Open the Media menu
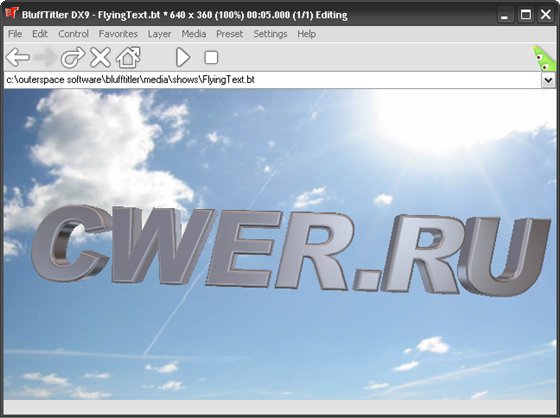The height and width of the screenshot is (418, 560). (x=194, y=34)
